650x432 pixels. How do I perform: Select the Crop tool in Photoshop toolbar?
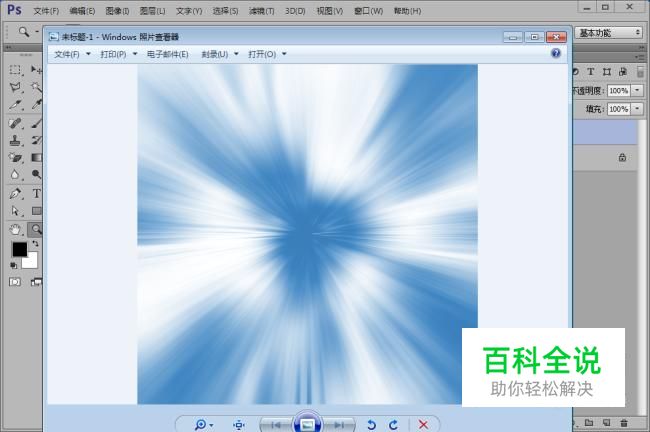15,104
